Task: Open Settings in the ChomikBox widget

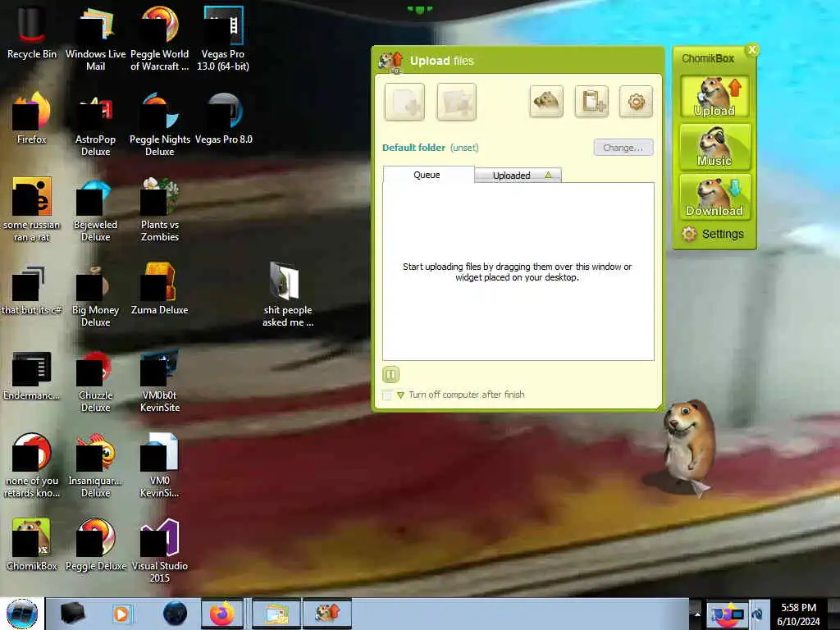Action: point(713,234)
